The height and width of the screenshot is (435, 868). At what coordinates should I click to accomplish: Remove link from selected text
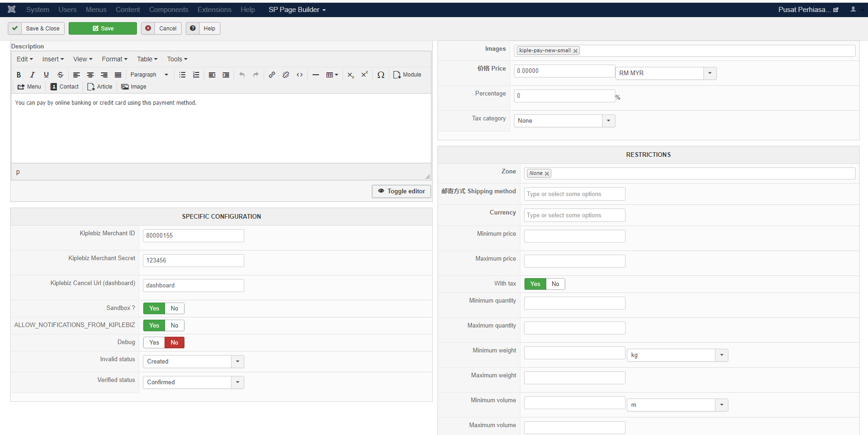(x=286, y=75)
